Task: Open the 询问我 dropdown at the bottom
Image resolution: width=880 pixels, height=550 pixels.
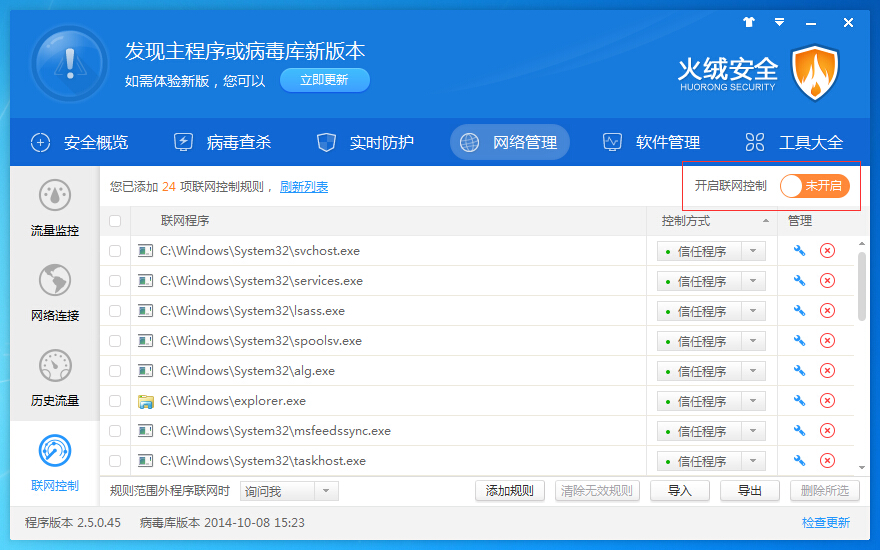Action: click(326, 491)
